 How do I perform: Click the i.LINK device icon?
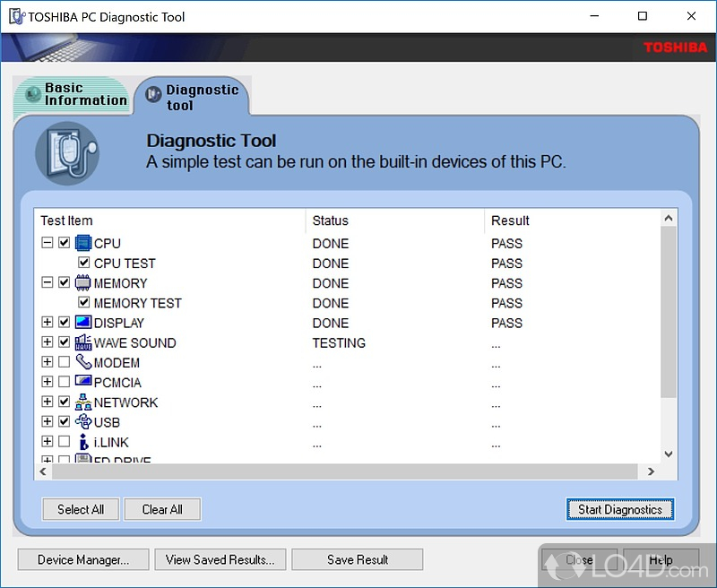(x=83, y=442)
